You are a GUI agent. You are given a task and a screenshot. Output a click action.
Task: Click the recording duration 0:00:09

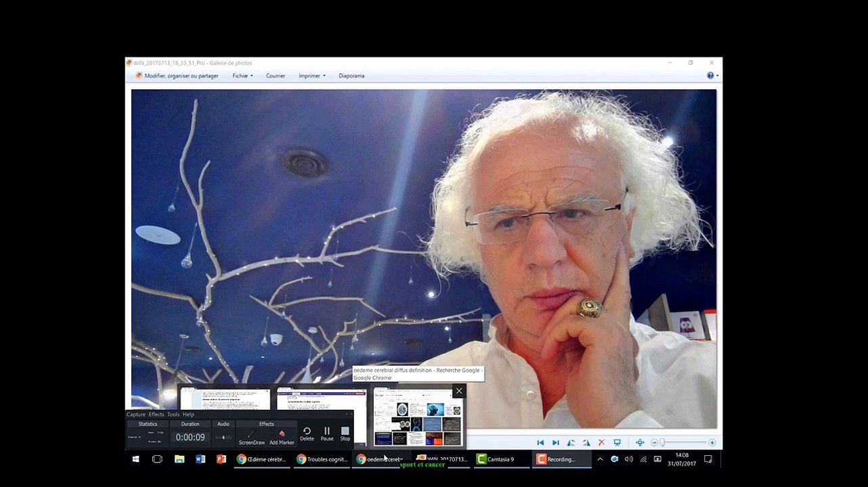click(190, 438)
